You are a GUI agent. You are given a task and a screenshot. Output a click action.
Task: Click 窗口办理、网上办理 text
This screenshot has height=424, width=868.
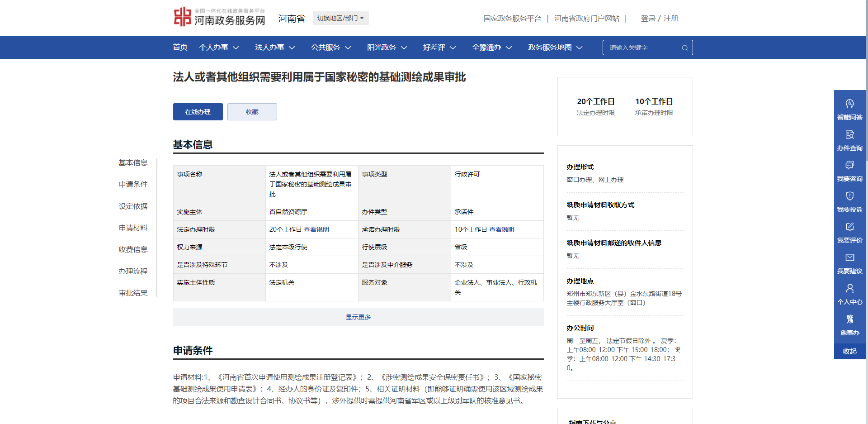(595, 180)
